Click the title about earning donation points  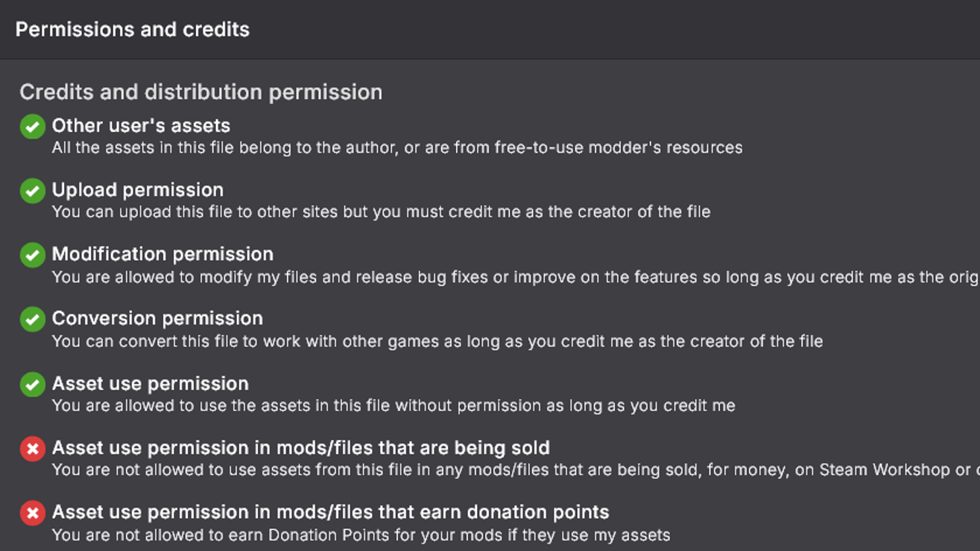[330, 512]
